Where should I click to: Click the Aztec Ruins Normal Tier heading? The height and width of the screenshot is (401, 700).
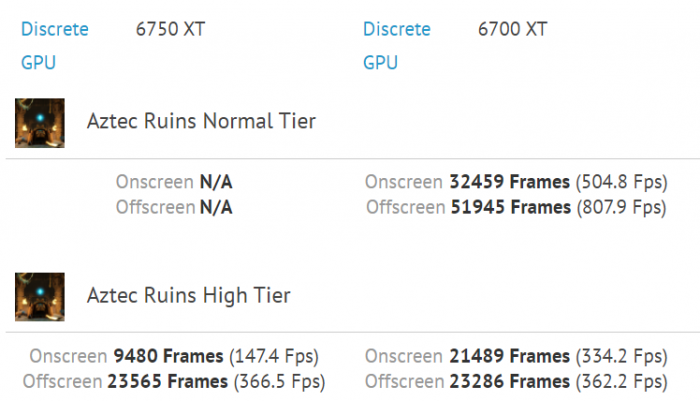tap(201, 122)
